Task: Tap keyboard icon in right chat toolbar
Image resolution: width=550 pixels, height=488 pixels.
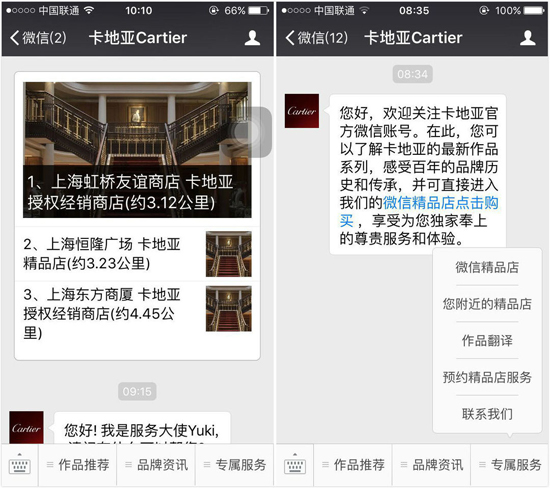Action: coord(295,465)
